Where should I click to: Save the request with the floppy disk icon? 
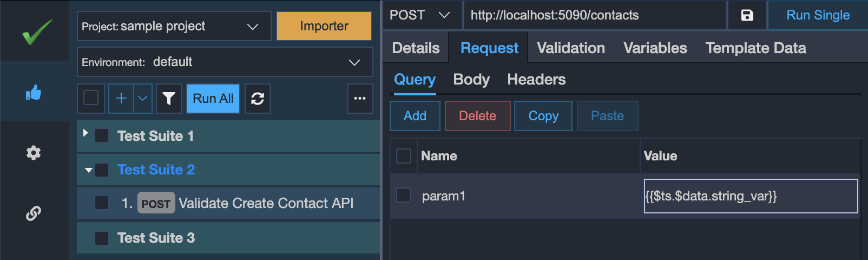(747, 15)
